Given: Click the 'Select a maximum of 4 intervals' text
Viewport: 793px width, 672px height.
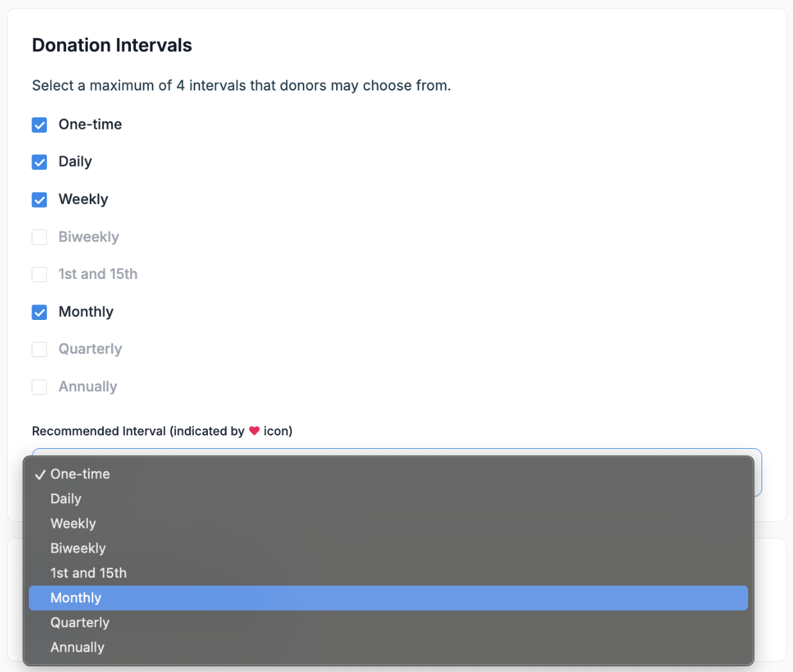Looking at the screenshot, I should point(241,86).
